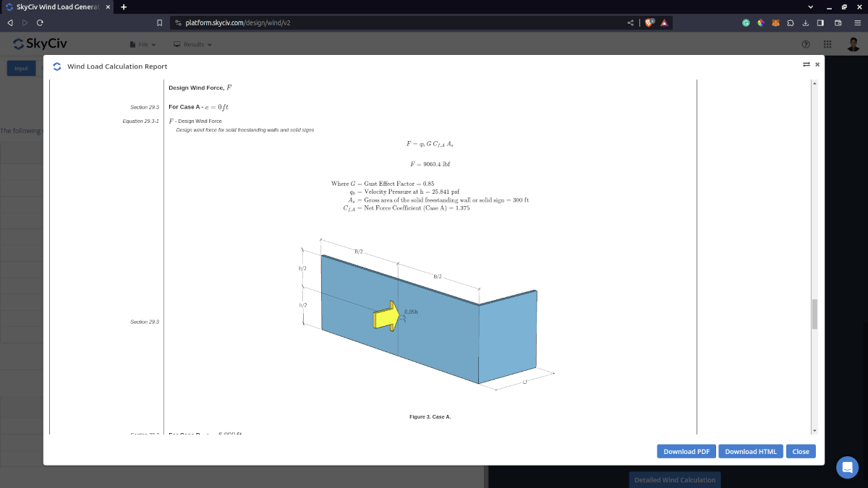Open the Results dropdown menu
868x488 pixels.
(192, 45)
